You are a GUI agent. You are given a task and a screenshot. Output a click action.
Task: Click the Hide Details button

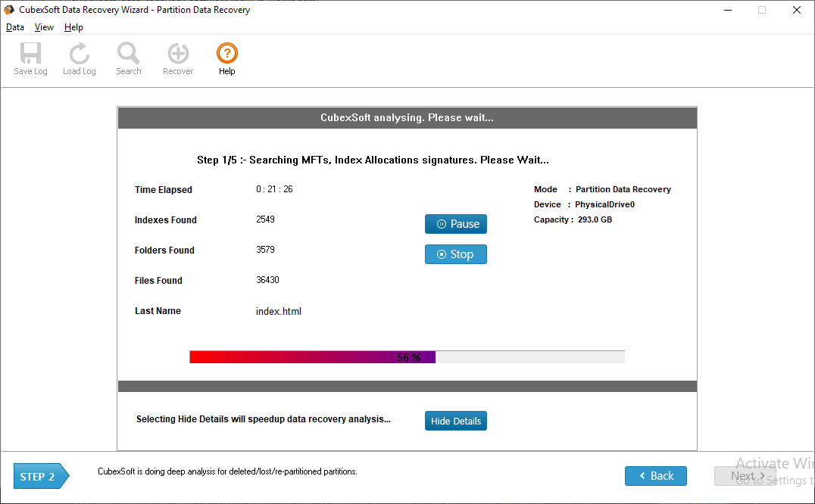456,421
